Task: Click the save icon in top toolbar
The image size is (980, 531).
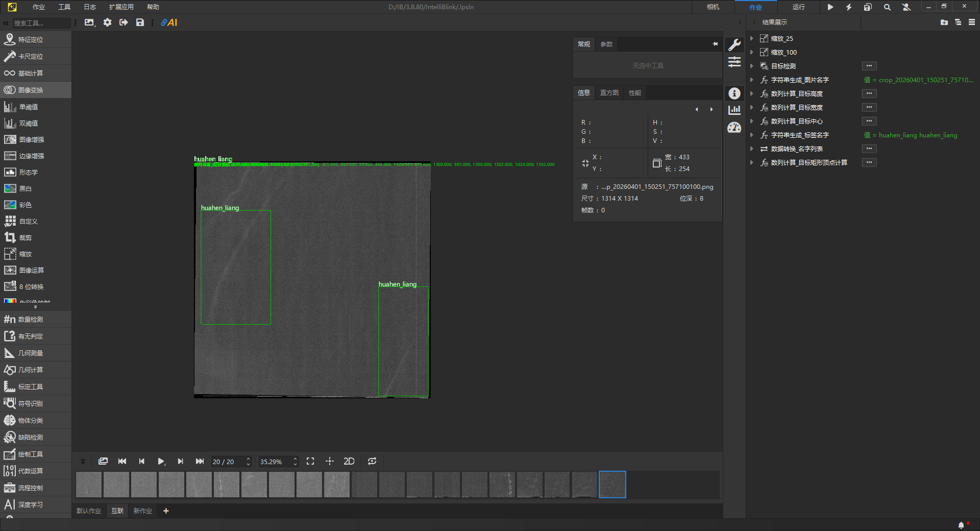Action: [140, 22]
